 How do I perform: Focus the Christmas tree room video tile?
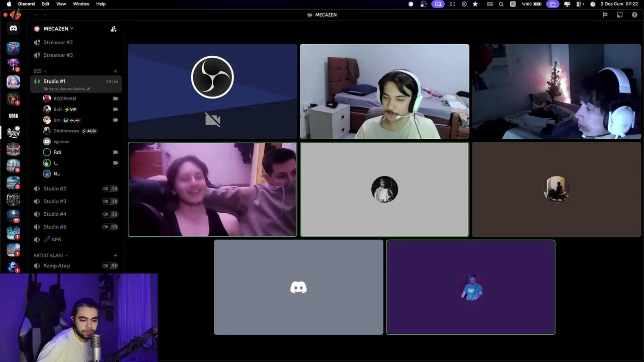[556, 92]
